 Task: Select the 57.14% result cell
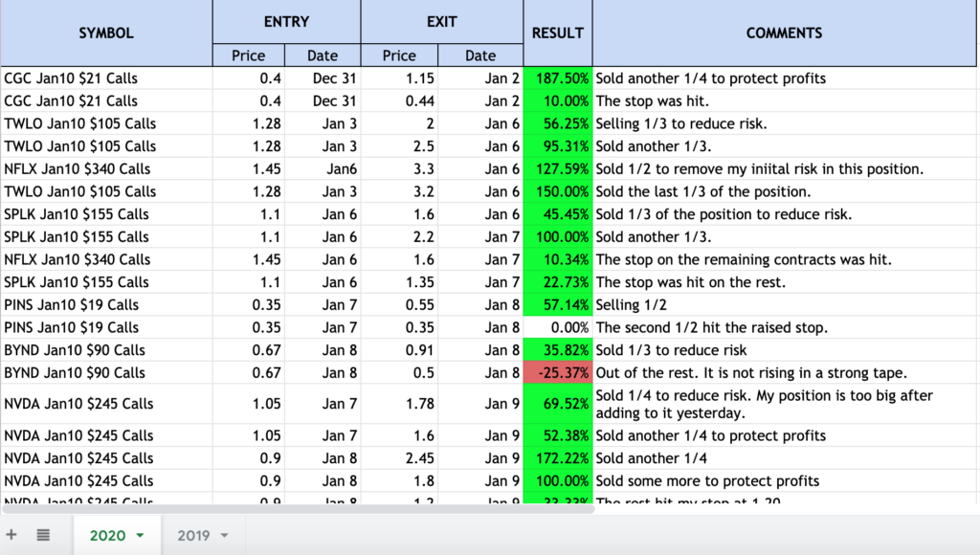coord(558,304)
